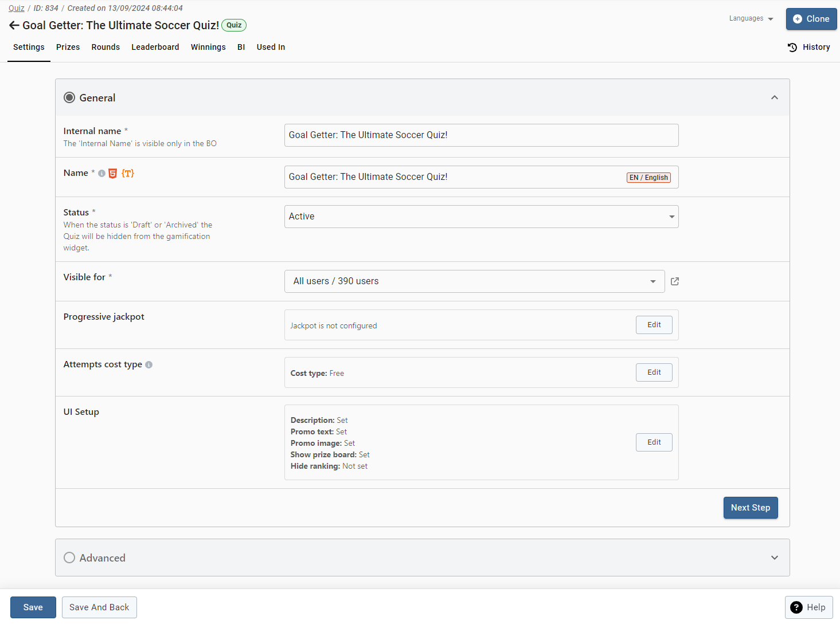This screenshot has width=840, height=624.
Task: Select the Advanced section radio button
Action: [69, 558]
